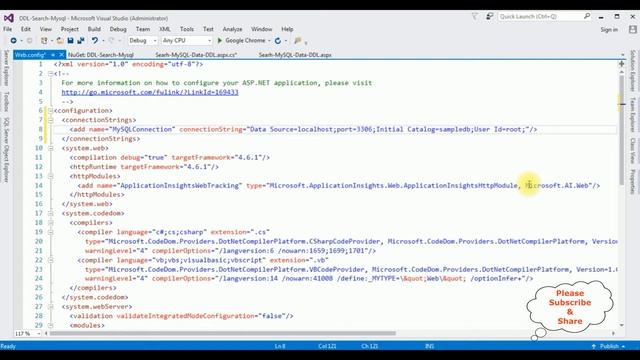Screen dimensions: 640x360
Task: Switch to the Searh-MySQL-Data-DDL.aspx tab
Action: [x=295, y=55]
